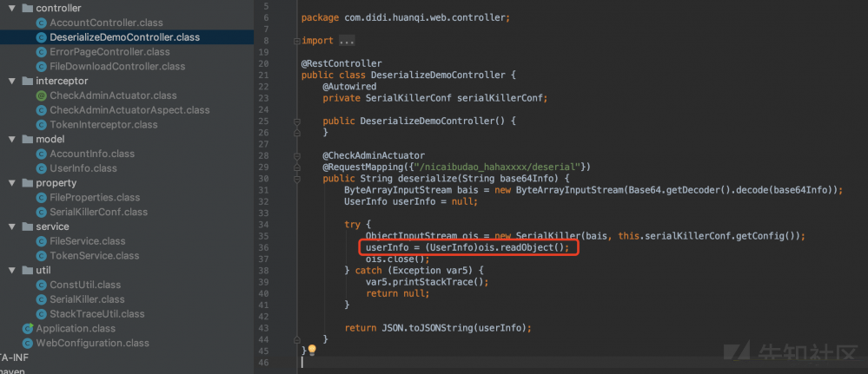
Task: Click the @CheckAdminActuator annotation on line 28
Action: [x=374, y=155]
